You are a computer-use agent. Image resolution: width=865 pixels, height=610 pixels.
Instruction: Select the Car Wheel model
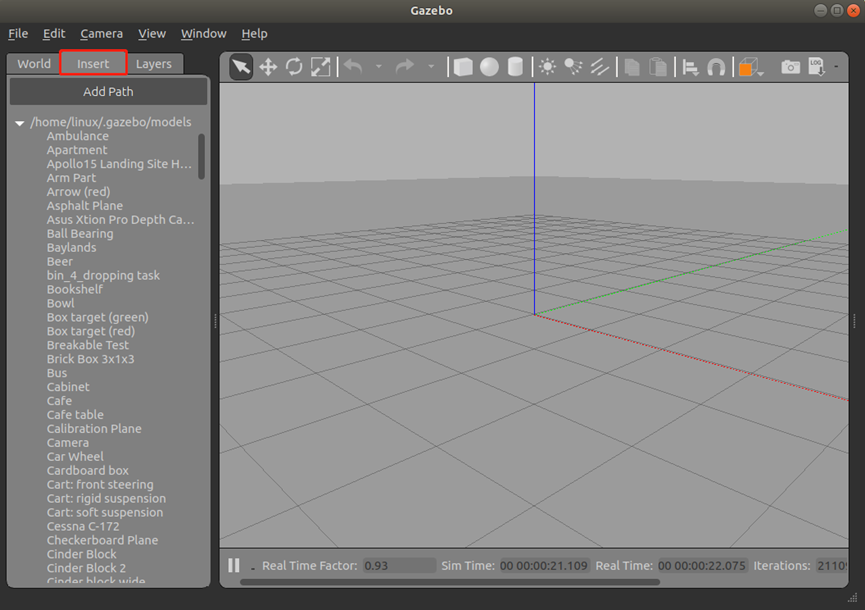click(x=75, y=457)
